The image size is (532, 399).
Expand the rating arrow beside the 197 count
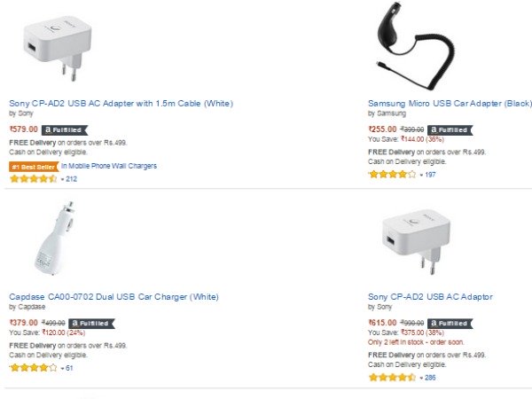point(420,176)
